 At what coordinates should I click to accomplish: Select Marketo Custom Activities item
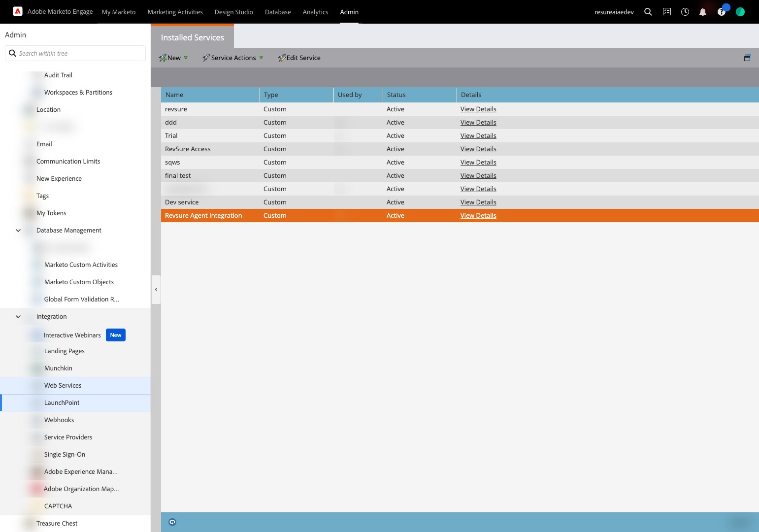[x=81, y=265]
